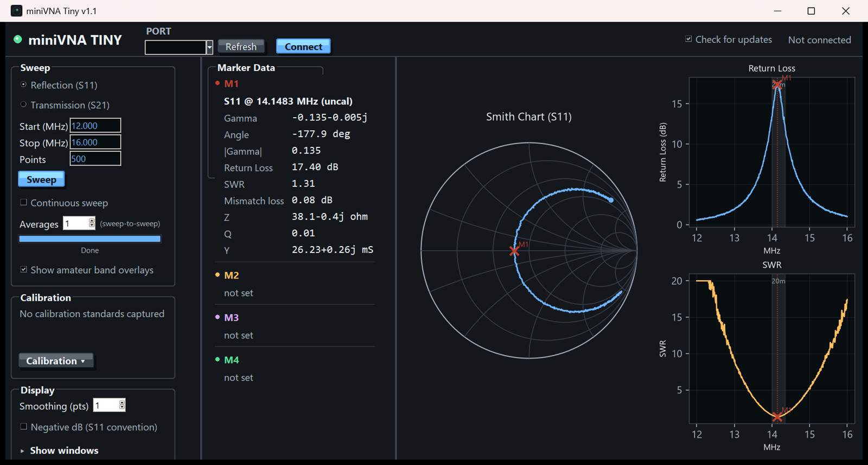Click the M1 marker cross on Smith chart
868x465 pixels.
click(514, 251)
